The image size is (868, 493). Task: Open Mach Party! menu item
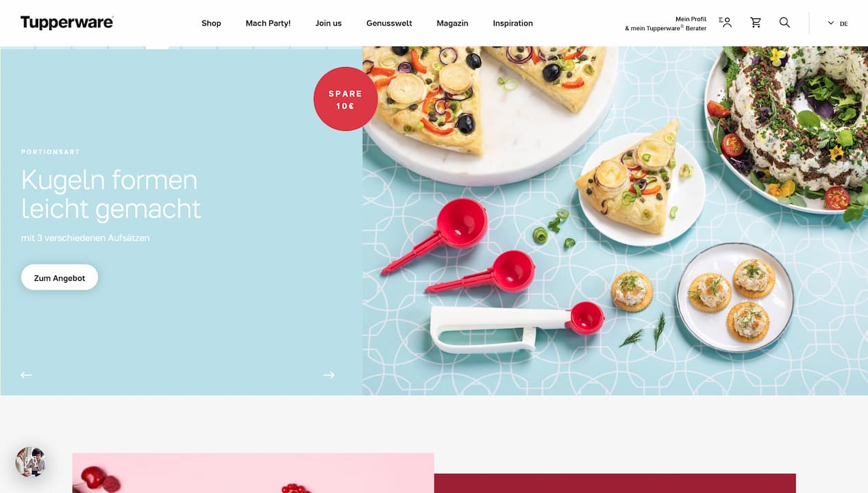[x=268, y=23]
